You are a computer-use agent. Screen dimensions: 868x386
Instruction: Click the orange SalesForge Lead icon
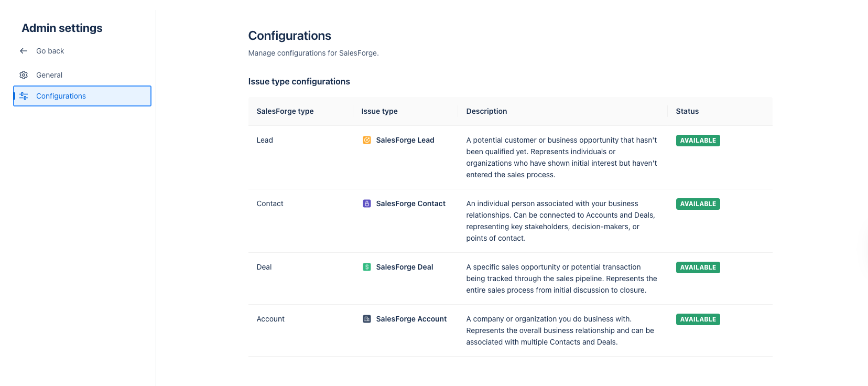click(367, 140)
